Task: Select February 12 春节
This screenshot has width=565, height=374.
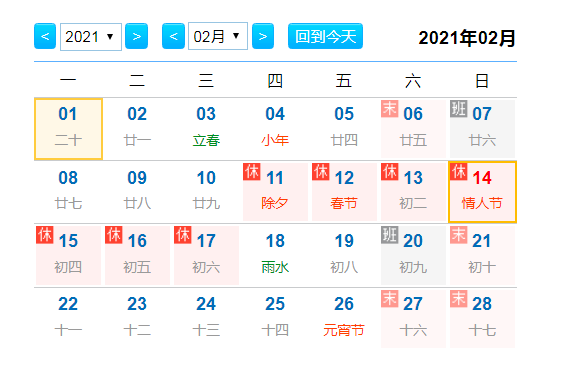Action: 344,192
